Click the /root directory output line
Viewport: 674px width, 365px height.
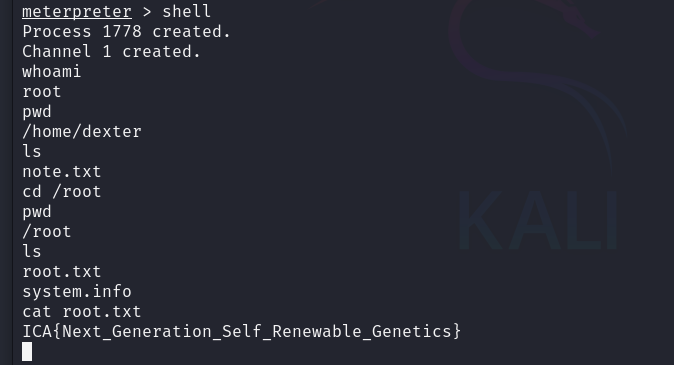[x=46, y=232]
